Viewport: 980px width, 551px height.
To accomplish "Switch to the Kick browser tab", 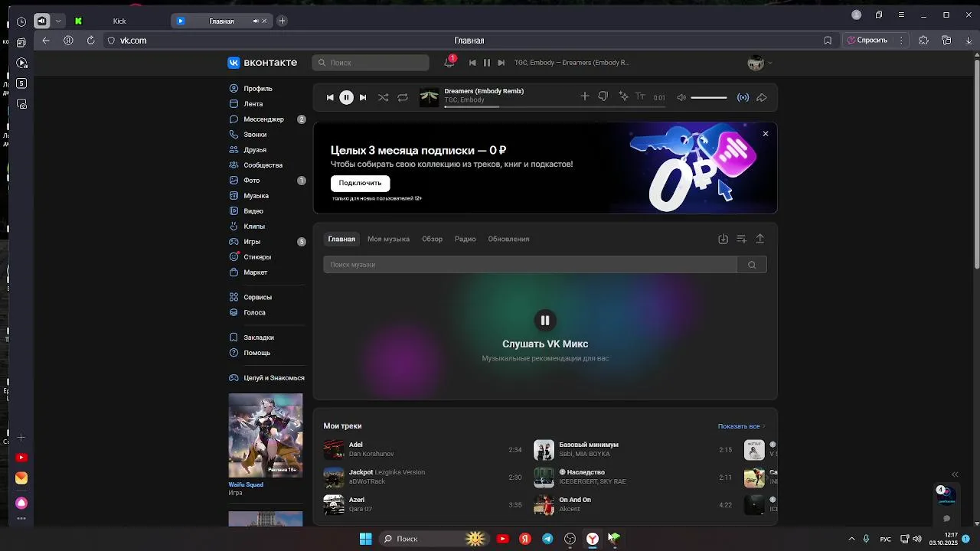I will [119, 21].
